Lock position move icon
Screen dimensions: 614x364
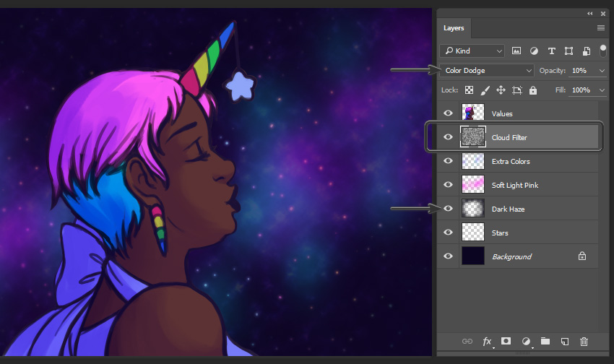click(501, 90)
